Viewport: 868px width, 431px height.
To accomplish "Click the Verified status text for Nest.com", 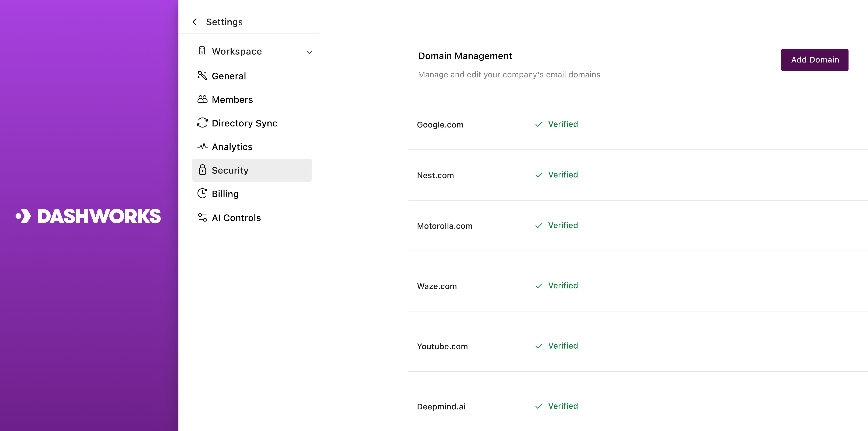I will click(x=563, y=175).
